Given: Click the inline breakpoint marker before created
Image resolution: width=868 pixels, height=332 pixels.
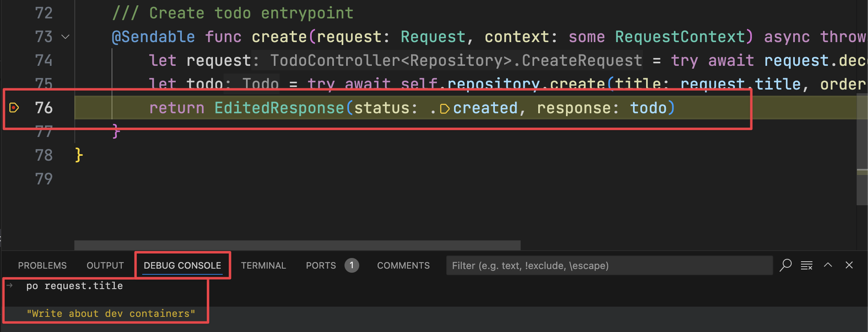Looking at the screenshot, I should point(444,109).
